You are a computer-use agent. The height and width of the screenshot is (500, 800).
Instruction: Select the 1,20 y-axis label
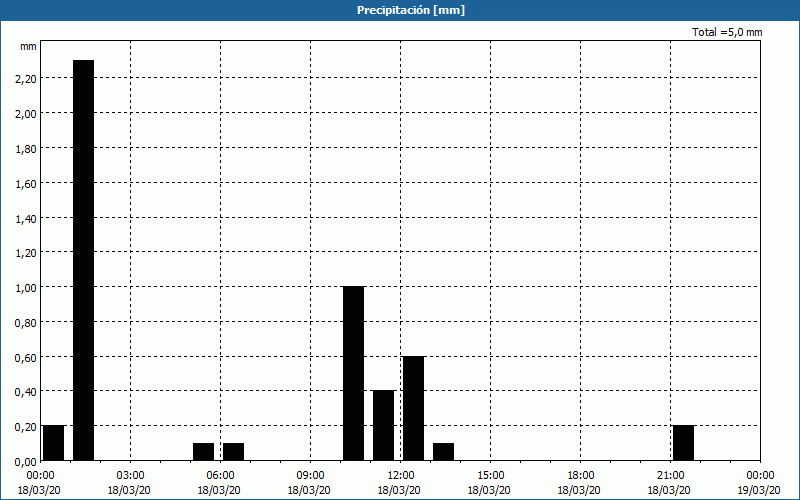point(26,253)
